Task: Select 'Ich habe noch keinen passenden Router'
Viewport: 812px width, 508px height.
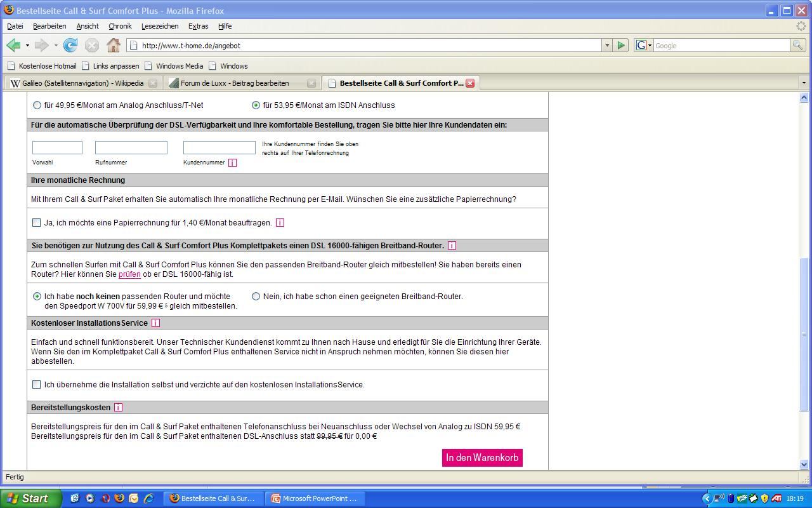Action: [x=37, y=297]
